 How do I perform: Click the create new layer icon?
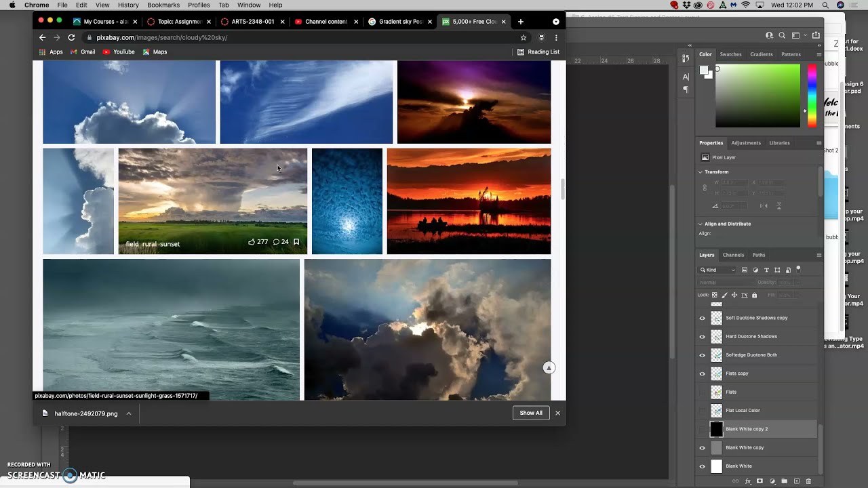coord(797,481)
